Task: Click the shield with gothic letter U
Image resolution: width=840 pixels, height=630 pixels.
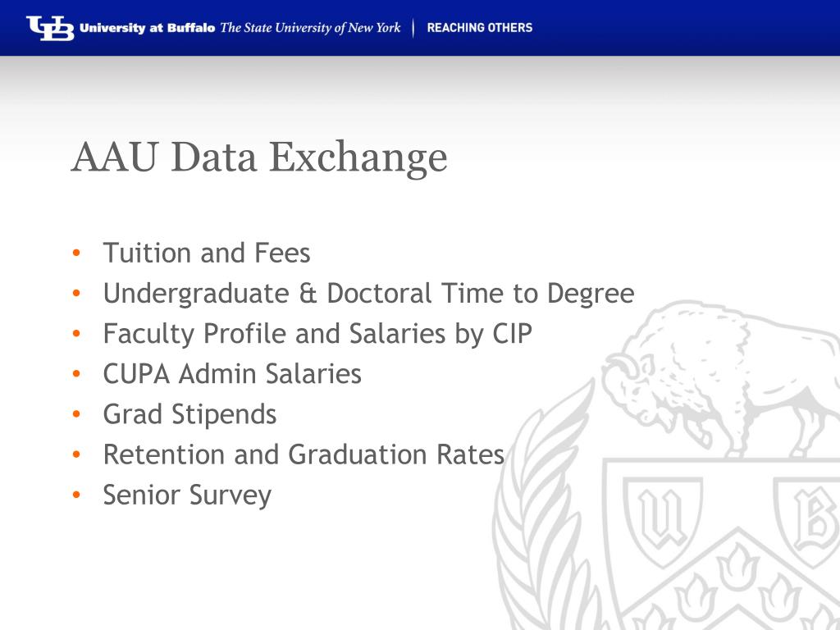Action: point(663,518)
